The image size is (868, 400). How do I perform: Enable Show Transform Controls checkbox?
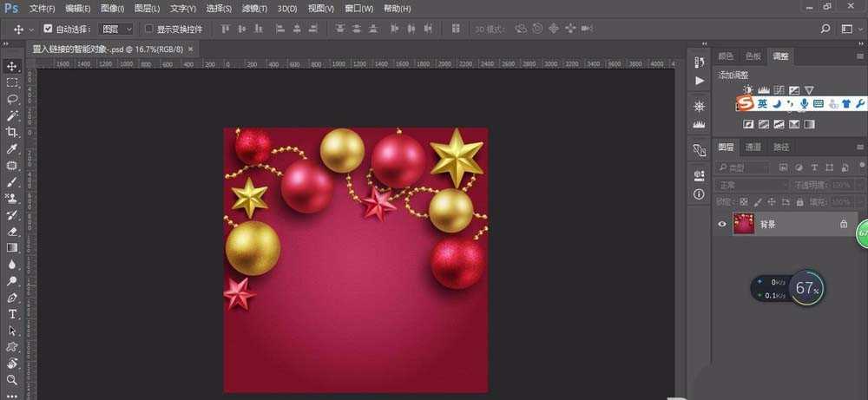click(149, 29)
